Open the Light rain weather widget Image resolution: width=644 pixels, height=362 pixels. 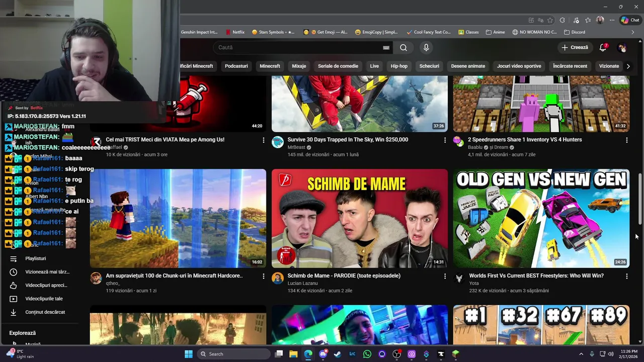tap(20, 354)
